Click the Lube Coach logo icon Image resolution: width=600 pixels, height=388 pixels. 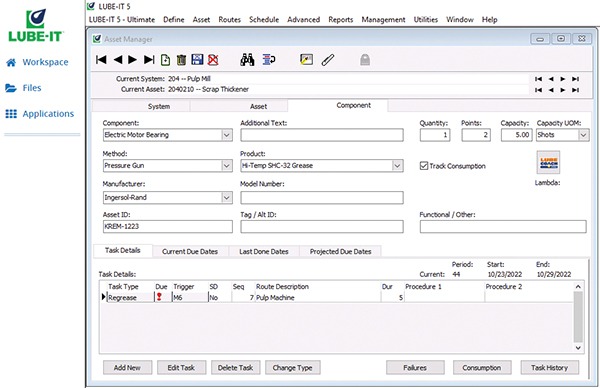(548, 163)
